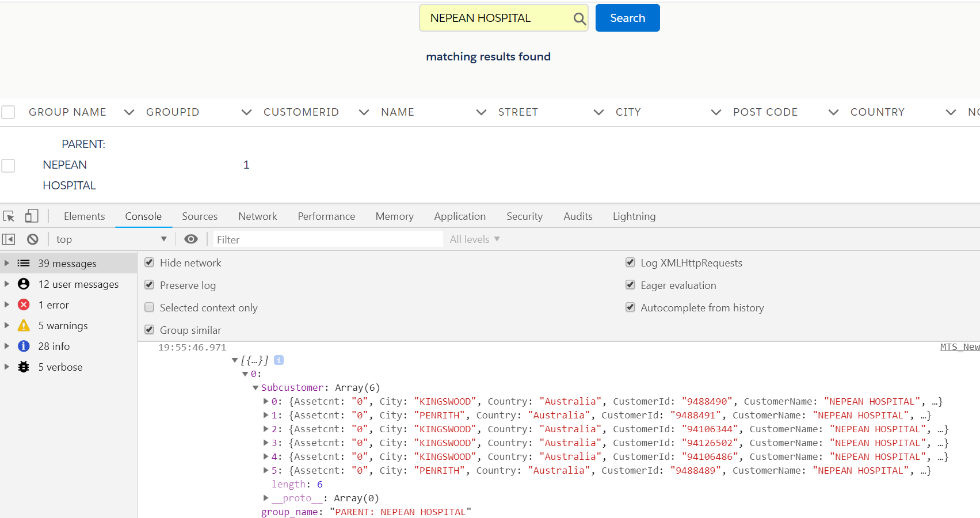Expand the __proto__ Array(0) entry

coord(266,498)
